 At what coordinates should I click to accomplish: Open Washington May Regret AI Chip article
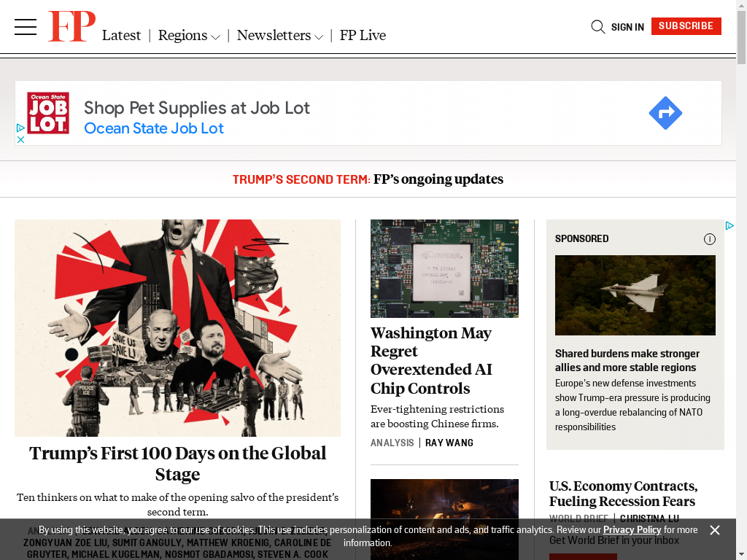tap(431, 360)
